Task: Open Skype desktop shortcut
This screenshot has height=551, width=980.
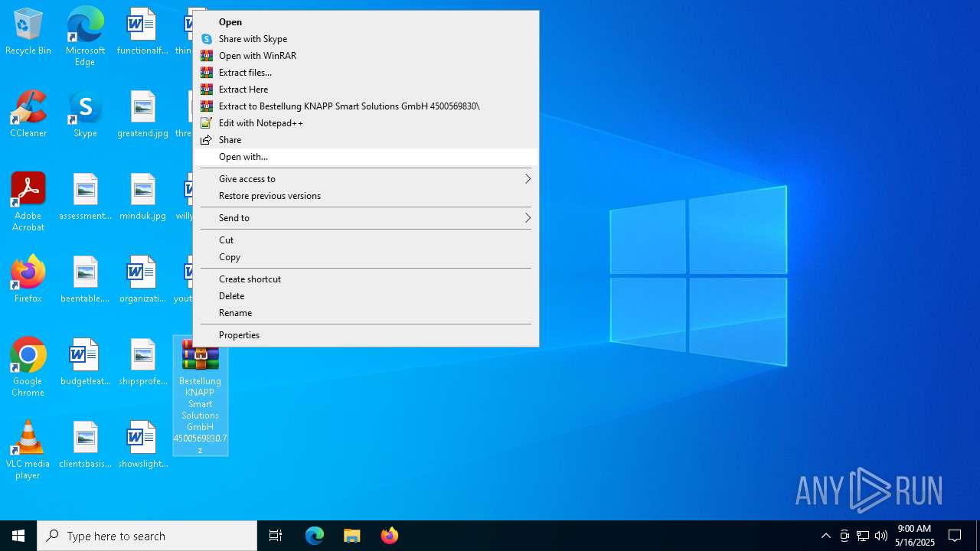Action: pos(85,115)
